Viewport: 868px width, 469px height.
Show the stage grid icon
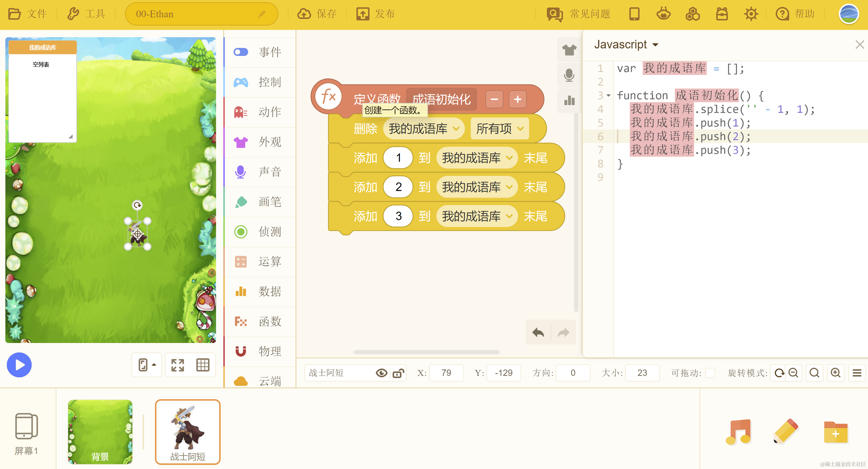203,365
